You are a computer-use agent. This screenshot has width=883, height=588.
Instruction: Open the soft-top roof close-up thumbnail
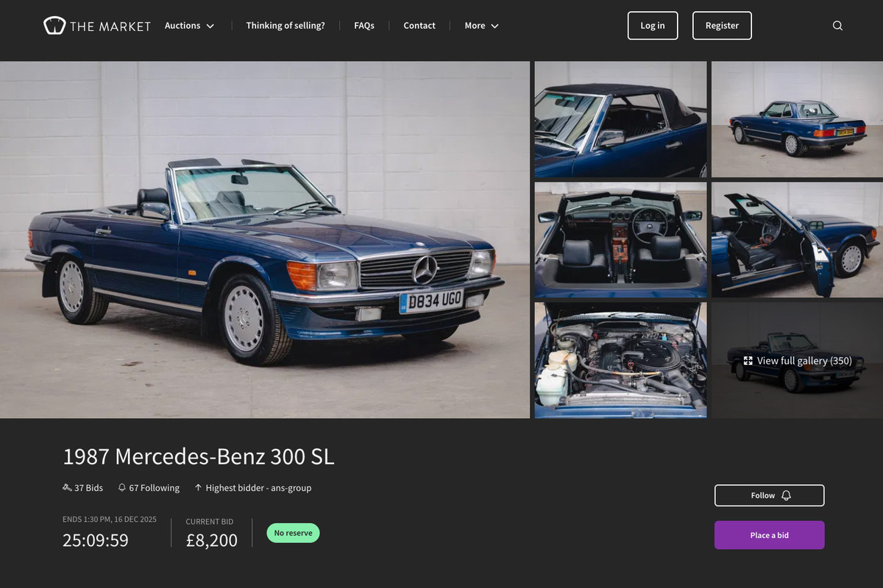(x=620, y=119)
